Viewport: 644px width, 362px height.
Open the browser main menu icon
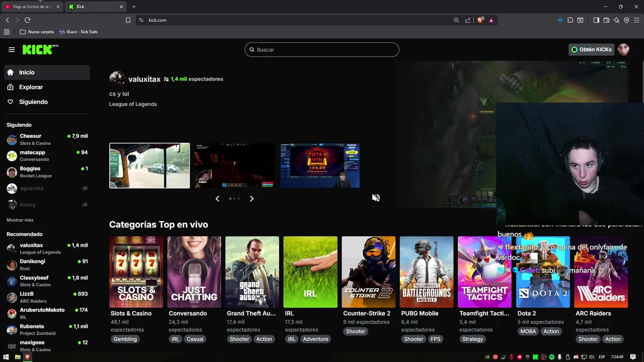coord(637,20)
